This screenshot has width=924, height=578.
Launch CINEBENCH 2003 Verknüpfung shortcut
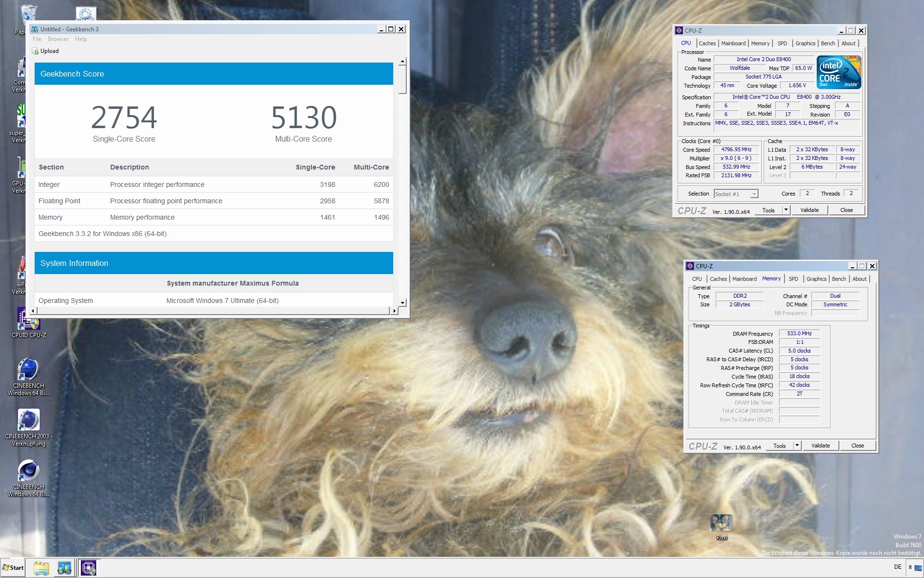click(29, 427)
